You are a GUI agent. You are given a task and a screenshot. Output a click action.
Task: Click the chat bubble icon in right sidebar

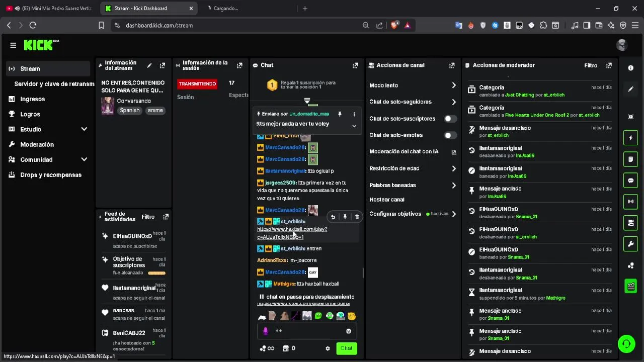pos(630,180)
